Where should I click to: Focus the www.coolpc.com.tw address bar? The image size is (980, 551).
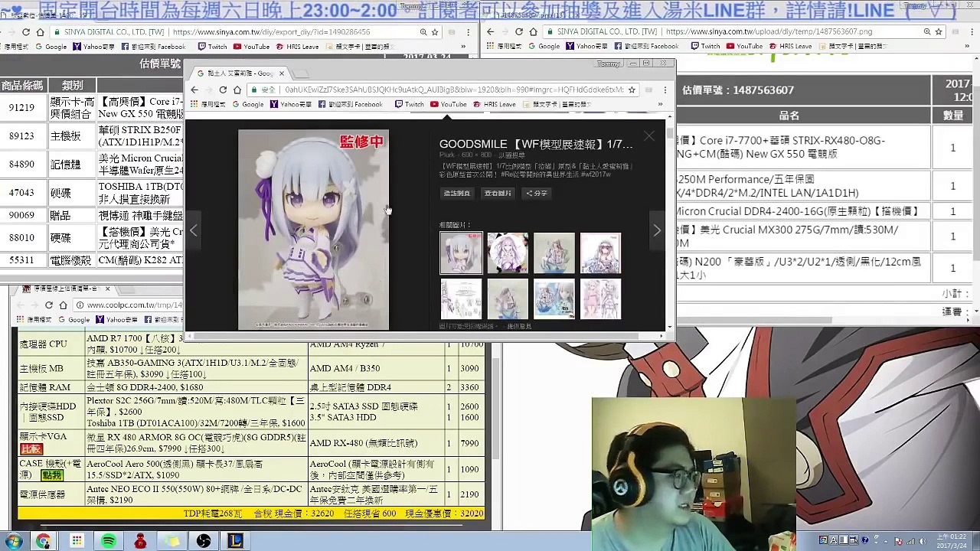(130, 305)
